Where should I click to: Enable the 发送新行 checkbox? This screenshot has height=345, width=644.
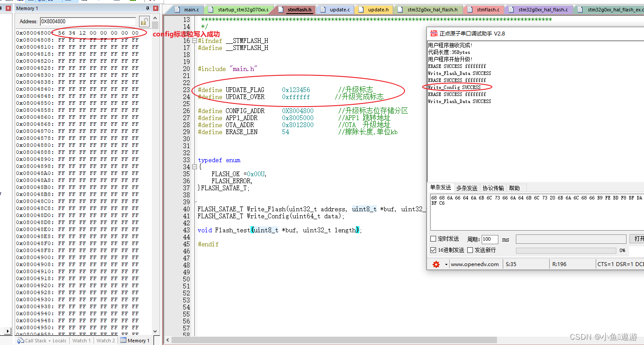tap(470, 250)
